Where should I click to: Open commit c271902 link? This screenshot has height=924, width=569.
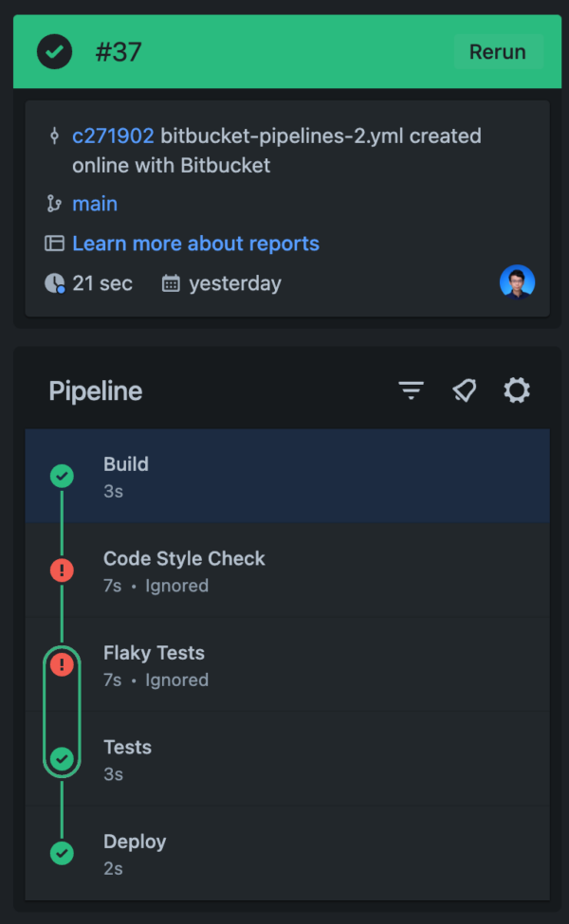(x=113, y=136)
